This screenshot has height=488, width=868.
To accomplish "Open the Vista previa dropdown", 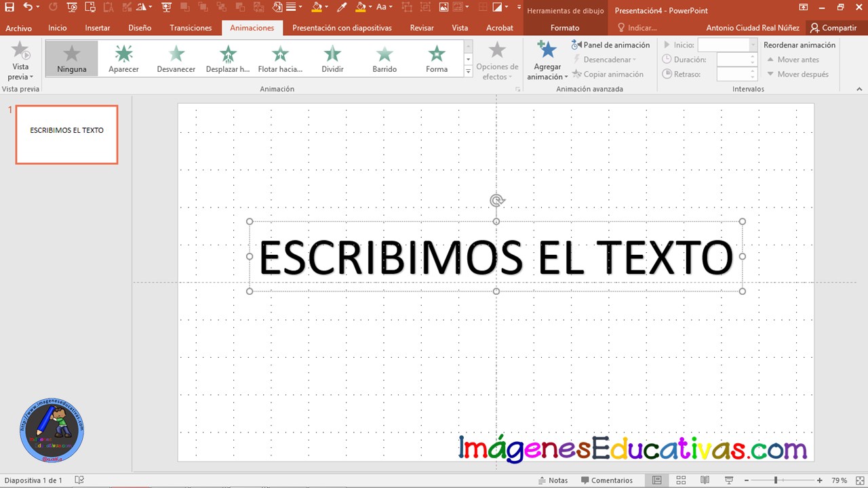I will point(20,77).
